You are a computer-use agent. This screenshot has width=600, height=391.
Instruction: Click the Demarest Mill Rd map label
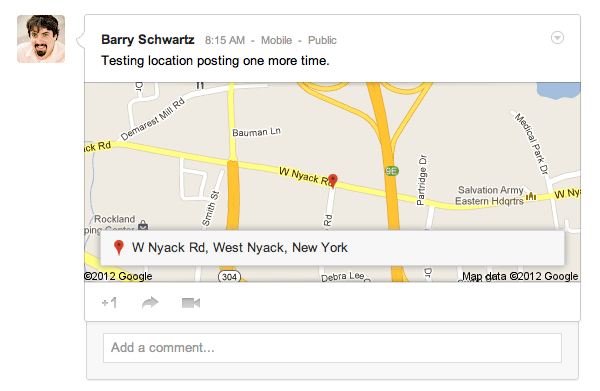click(152, 119)
